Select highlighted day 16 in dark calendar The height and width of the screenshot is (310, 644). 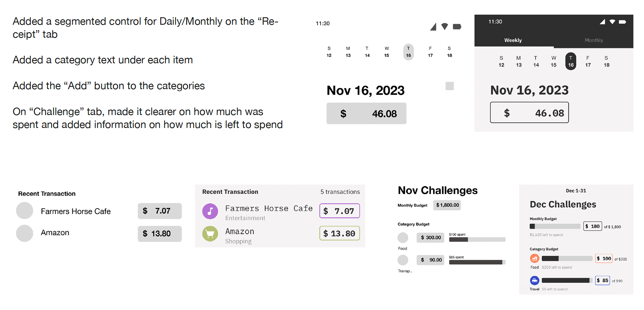pos(571,61)
